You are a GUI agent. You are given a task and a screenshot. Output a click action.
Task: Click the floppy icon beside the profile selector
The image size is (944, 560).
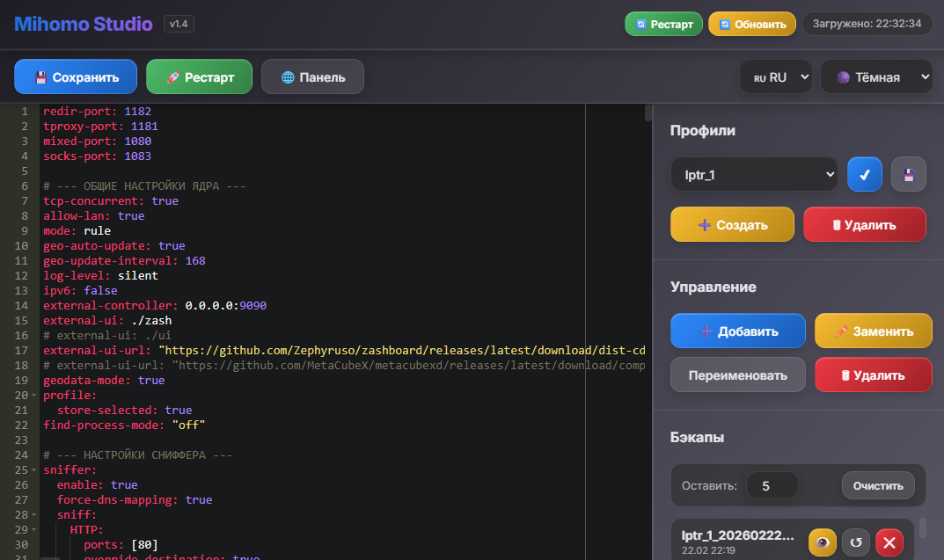tap(908, 174)
